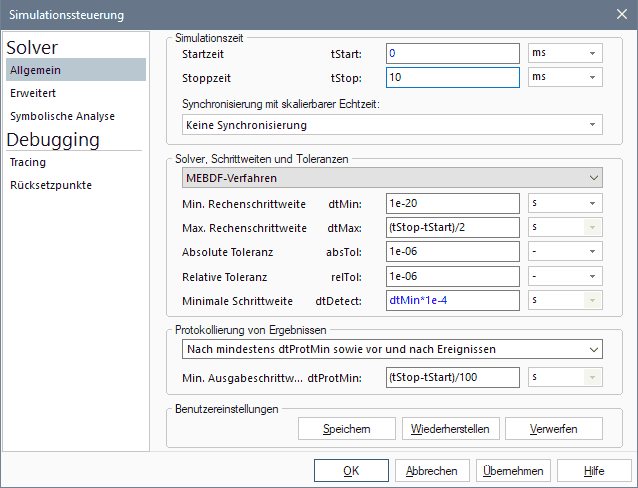
Task: Confirm the dialog with OK
Action: pyautogui.click(x=351, y=471)
